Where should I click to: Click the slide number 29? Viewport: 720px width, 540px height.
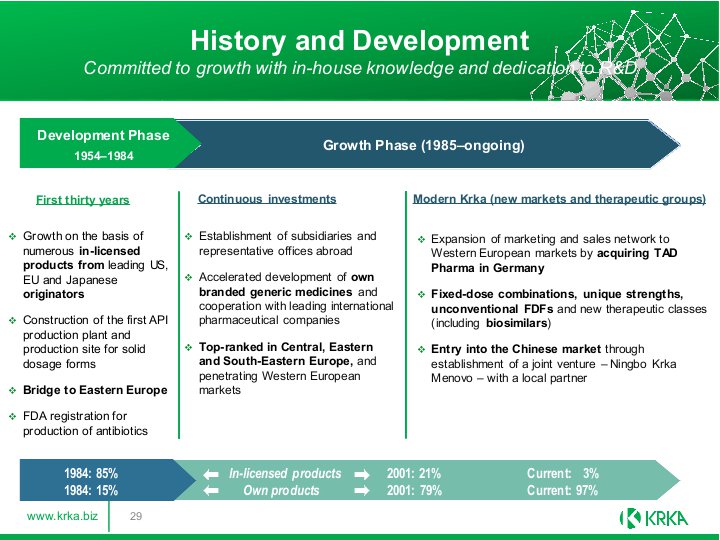136,516
